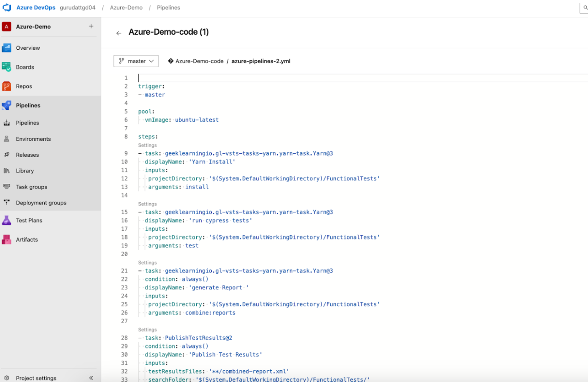
Task: Click Settings link above PublishTestResults task
Action: [147, 330]
